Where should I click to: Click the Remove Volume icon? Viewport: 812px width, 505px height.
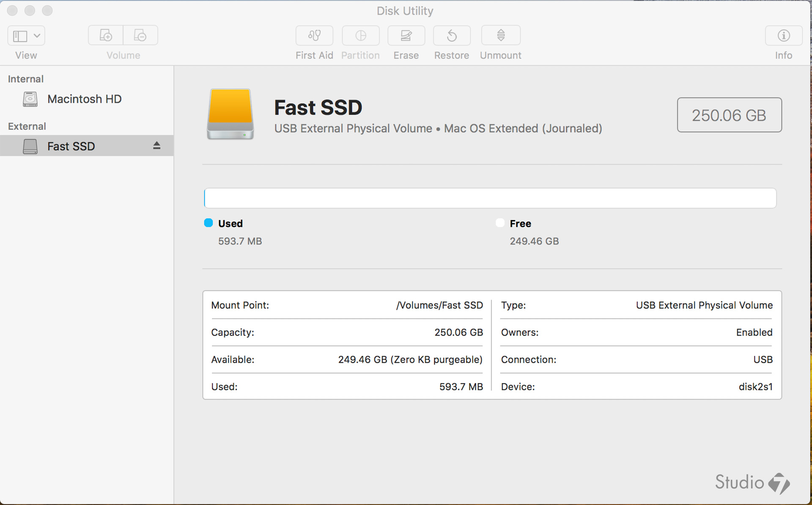[140, 35]
